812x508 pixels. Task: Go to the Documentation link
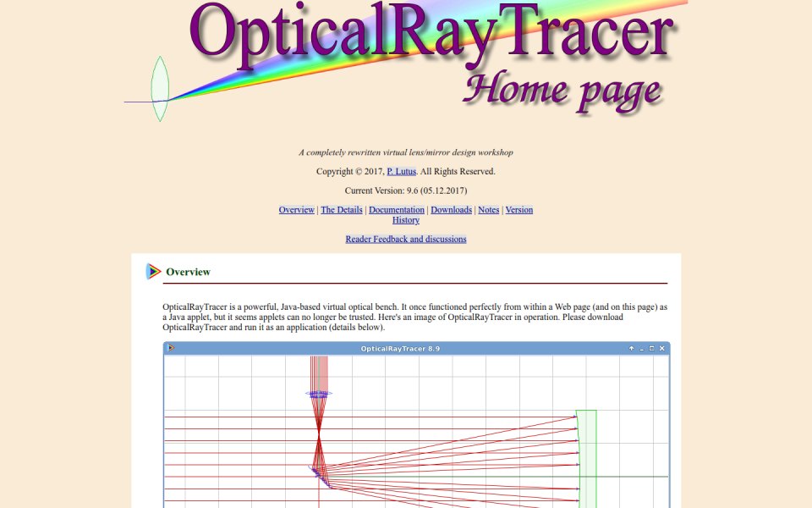pyautogui.click(x=396, y=209)
